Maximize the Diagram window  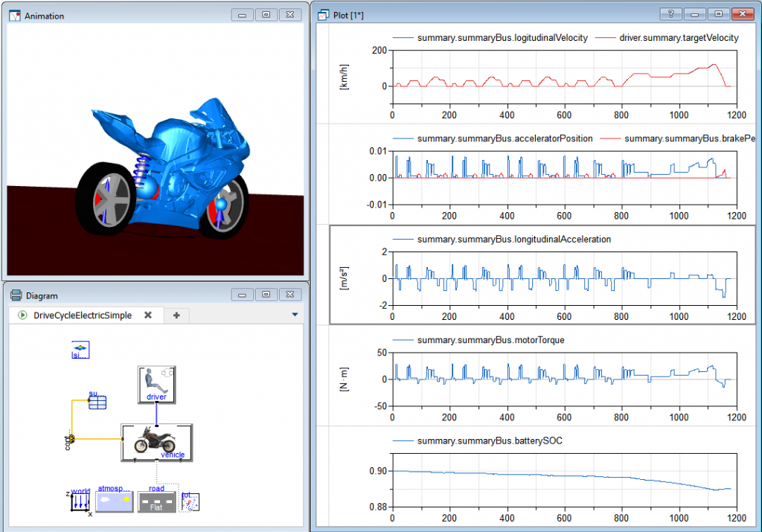(266, 295)
